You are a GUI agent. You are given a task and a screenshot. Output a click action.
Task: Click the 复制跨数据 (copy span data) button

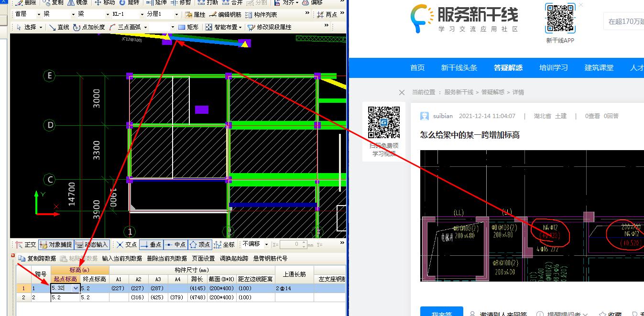click(x=37, y=258)
